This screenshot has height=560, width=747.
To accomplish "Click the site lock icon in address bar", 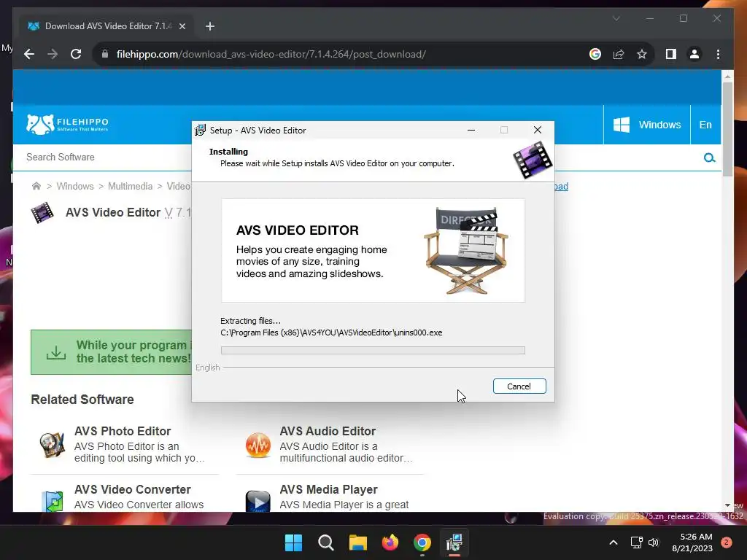I will click(x=105, y=54).
